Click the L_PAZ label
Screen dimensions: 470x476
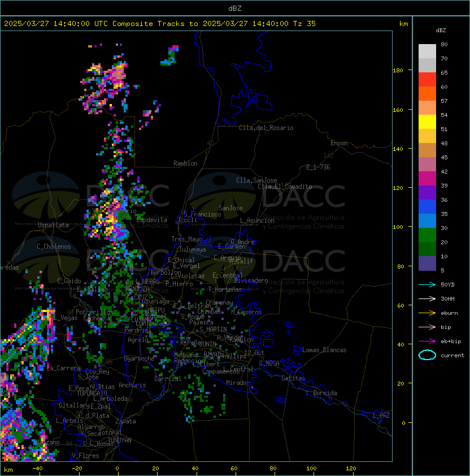[x=381, y=416]
